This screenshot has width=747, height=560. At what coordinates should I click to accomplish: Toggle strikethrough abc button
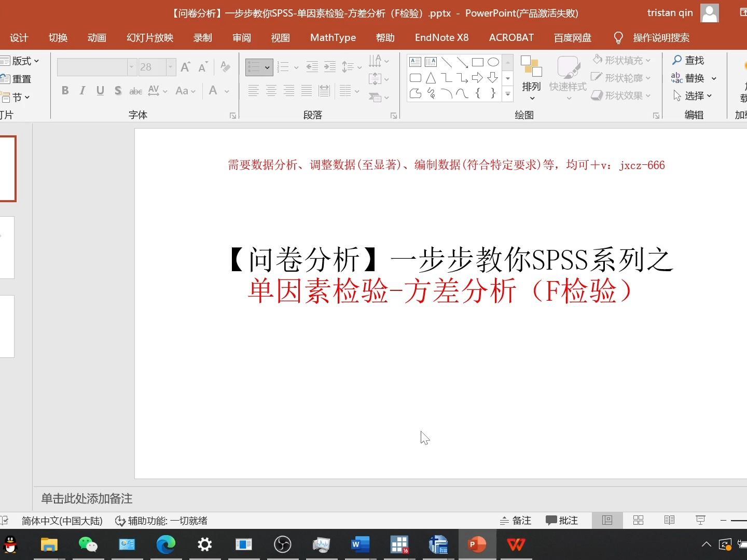[x=135, y=91]
